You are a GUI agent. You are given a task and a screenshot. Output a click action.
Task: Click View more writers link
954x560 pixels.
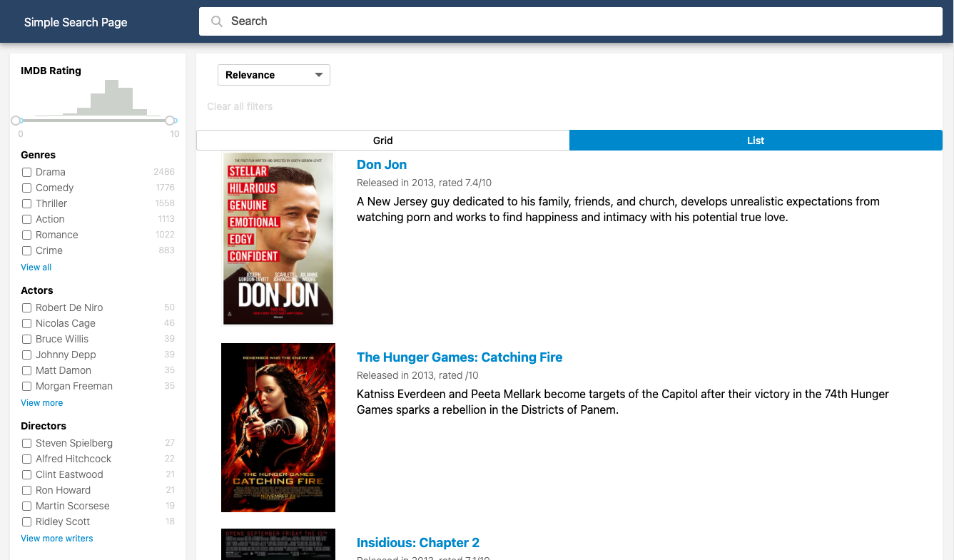(57, 539)
